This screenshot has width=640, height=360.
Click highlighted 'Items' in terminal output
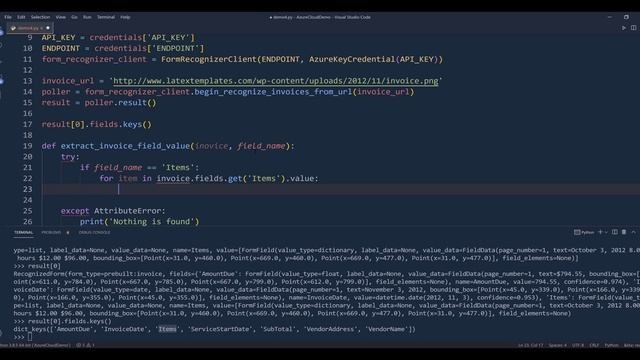[x=168, y=329]
